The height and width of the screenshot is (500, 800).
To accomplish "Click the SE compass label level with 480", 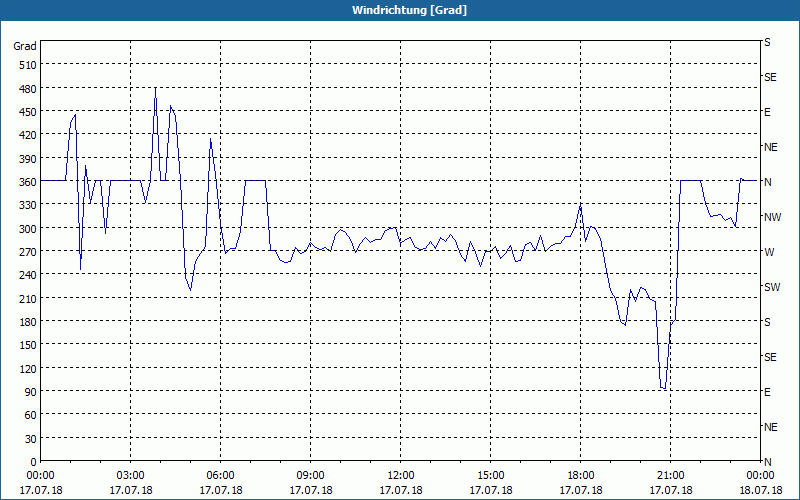I will pyautogui.click(x=770, y=77).
